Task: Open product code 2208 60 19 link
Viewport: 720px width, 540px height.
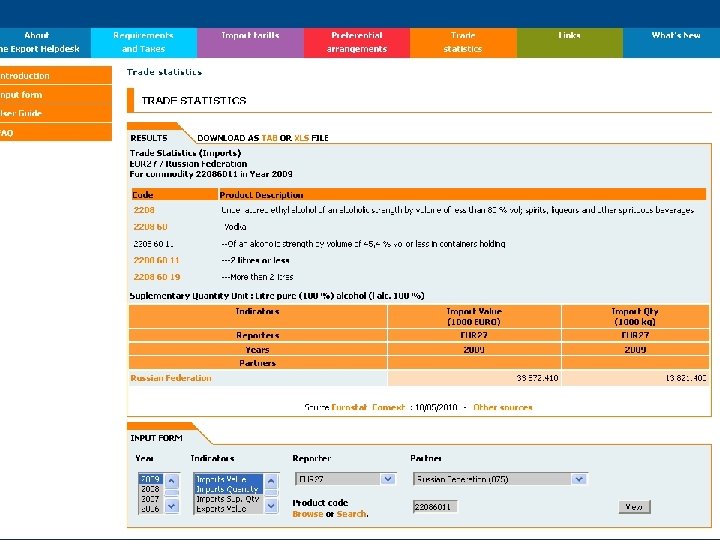Action: pos(157,277)
